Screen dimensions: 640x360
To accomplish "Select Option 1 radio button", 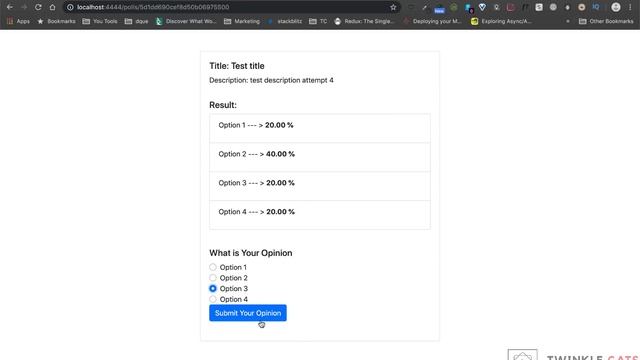I will pos(213,267).
